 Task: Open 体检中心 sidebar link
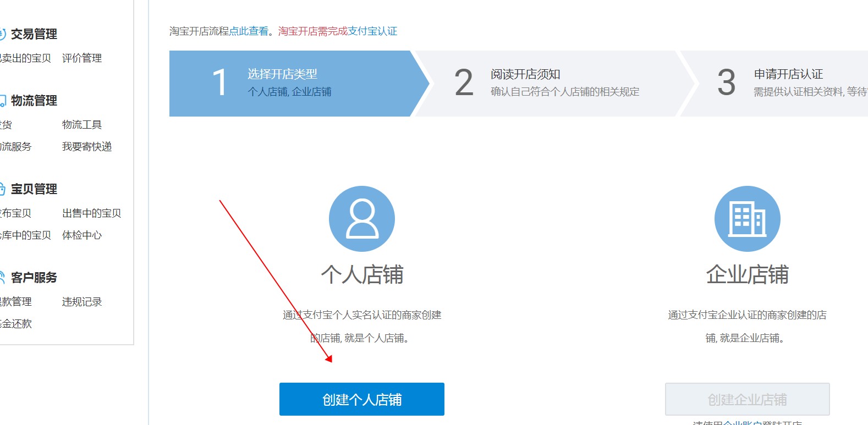(x=82, y=235)
